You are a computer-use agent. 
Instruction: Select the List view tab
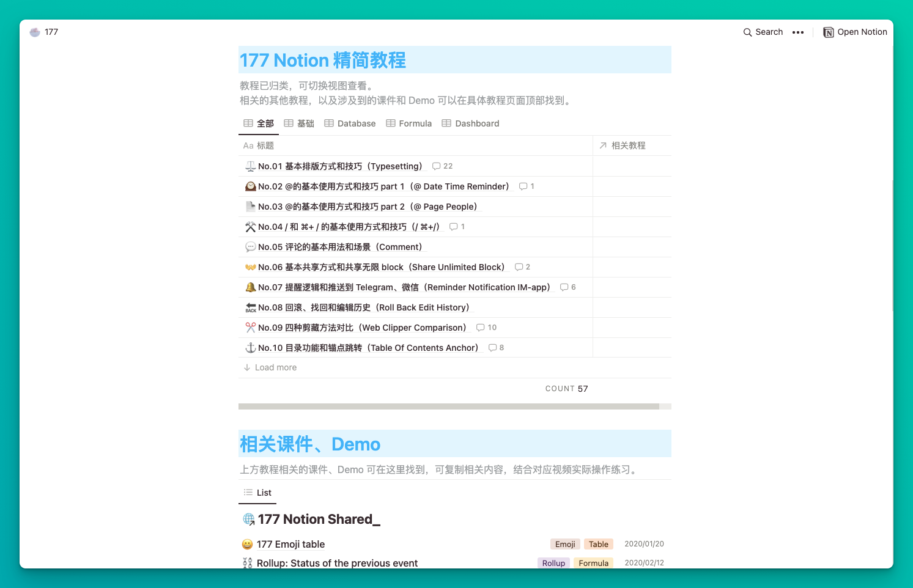tap(257, 493)
